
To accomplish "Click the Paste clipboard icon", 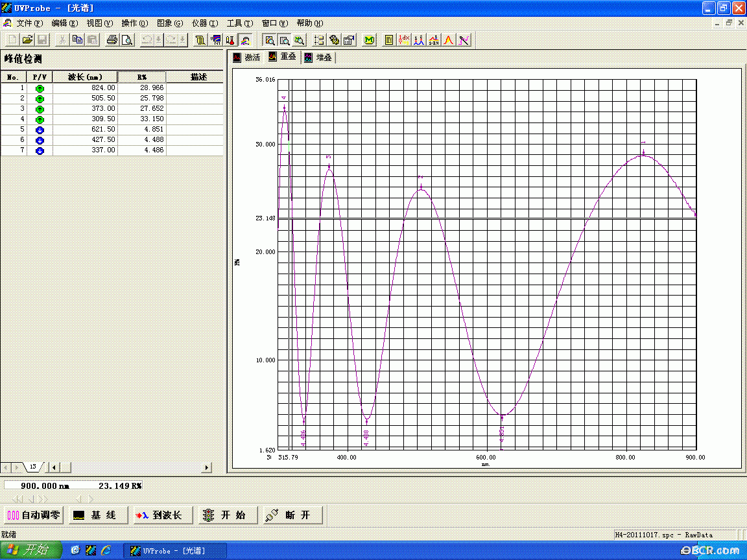I will 92,40.
